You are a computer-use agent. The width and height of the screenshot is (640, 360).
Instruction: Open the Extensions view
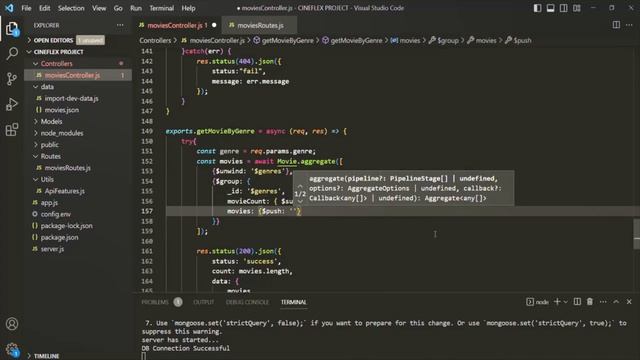click(12, 130)
